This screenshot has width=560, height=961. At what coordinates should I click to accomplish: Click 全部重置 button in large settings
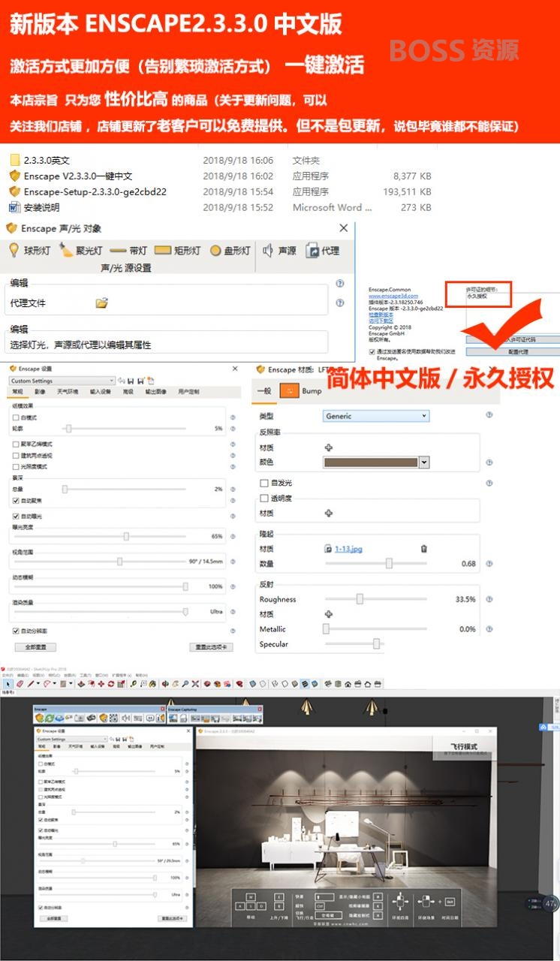[36, 646]
